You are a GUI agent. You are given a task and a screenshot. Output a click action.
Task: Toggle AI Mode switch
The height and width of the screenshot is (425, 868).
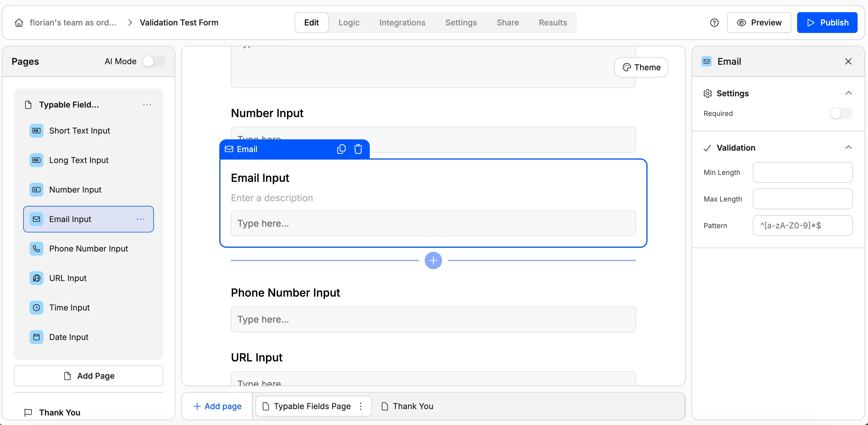(x=154, y=61)
